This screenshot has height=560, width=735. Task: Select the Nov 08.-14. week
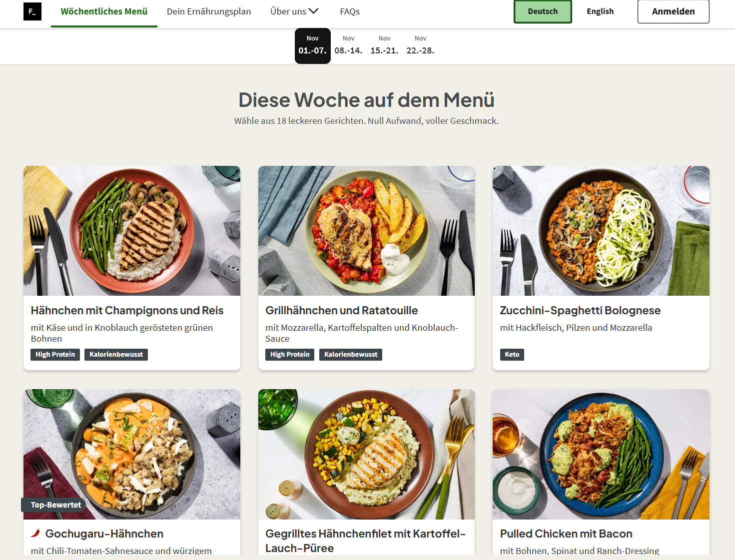click(349, 45)
